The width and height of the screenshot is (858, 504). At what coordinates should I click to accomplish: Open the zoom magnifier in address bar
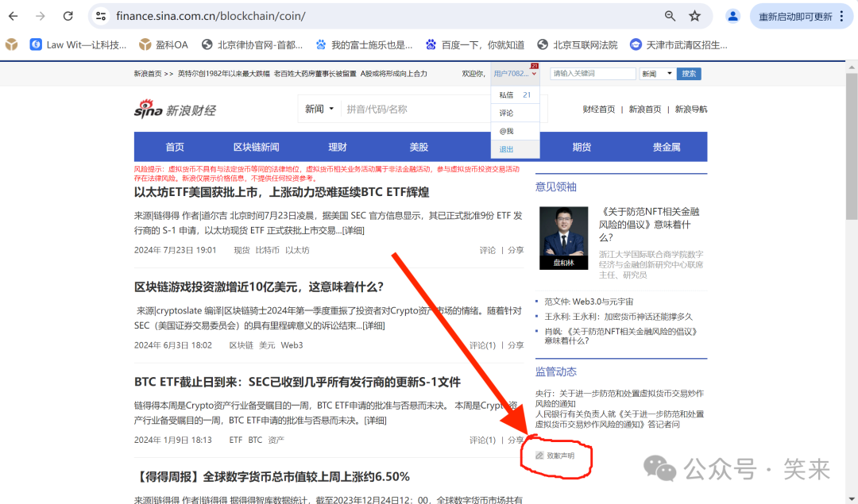click(x=670, y=17)
